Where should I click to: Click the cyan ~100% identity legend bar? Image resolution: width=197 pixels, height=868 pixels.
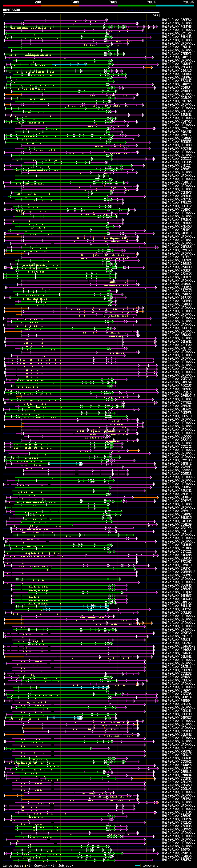[x=175, y=6]
